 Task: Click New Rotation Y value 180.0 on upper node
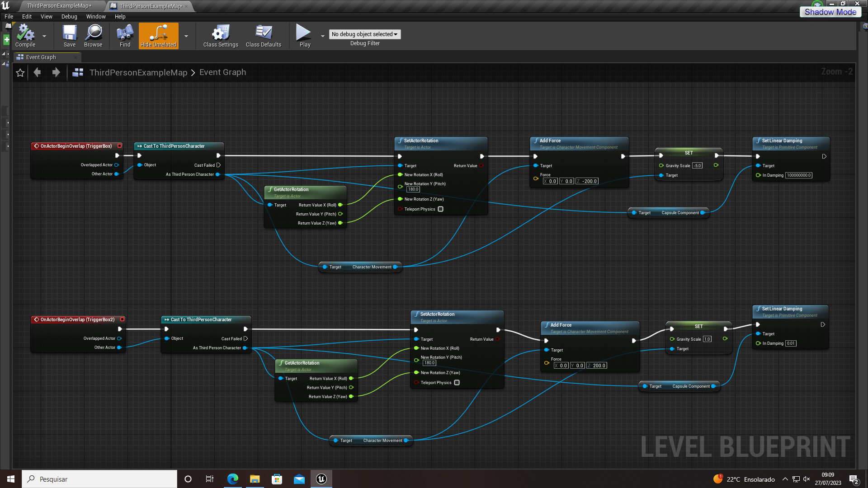[413, 189]
